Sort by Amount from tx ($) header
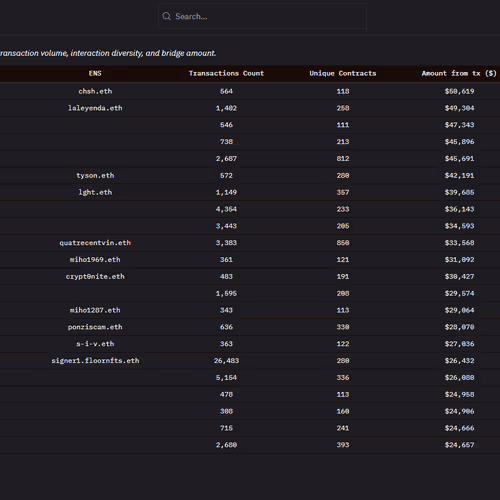Viewport: 500px width, 500px height. [x=459, y=73]
